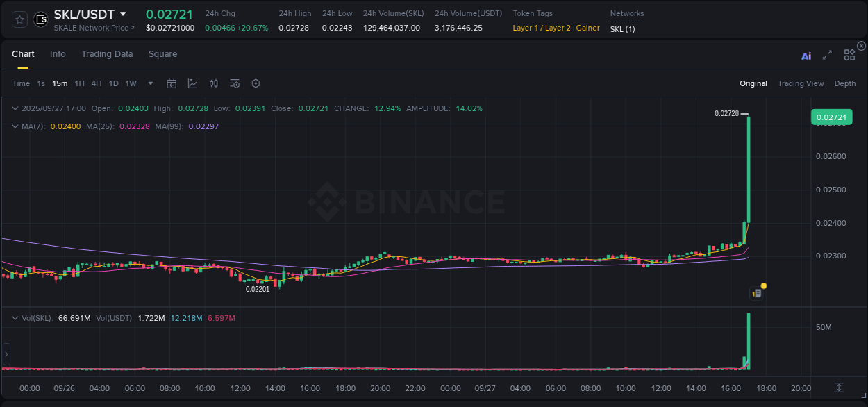Click the Gainer token tag
Viewport: 868px width, 407px height.
587,28
